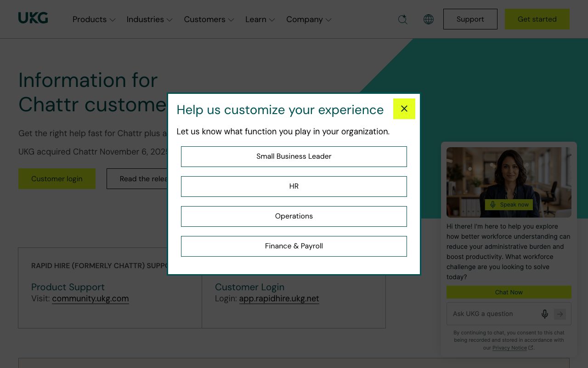Click the Speak now microphone button
Screen dimensions: 588x368
[509, 205]
